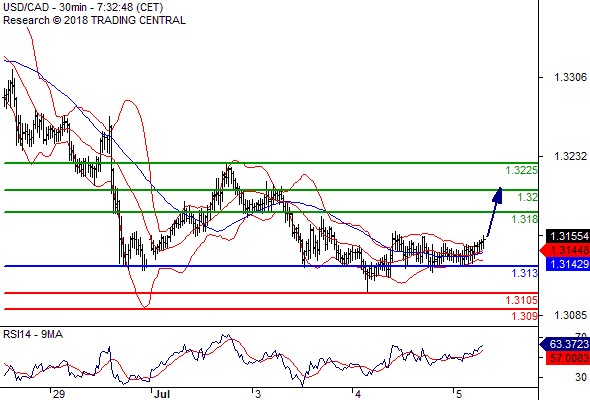Click the blue 1.313 pivot label
The width and height of the screenshot is (590, 400).
tap(525, 273)
